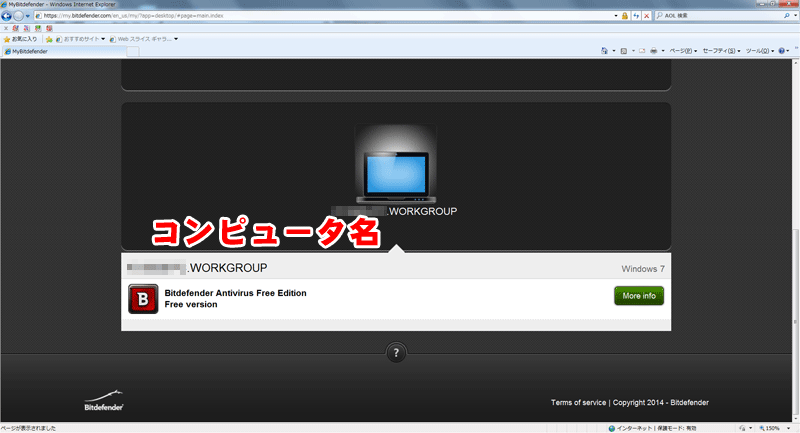Click the security lock icon
This screenshot has width=800, height=433.
click(624, 16)
